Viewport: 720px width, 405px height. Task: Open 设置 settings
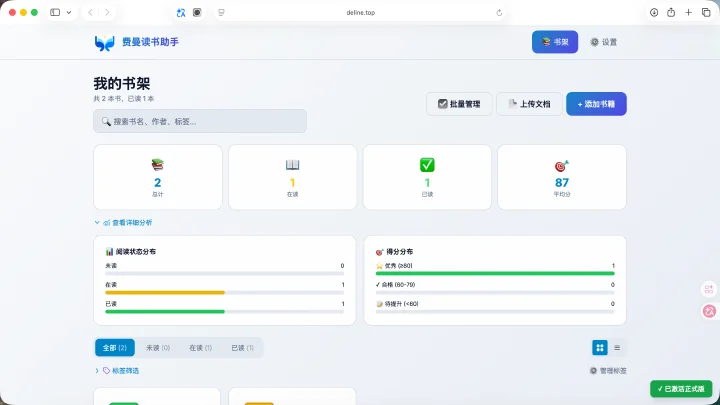tap(603, 42)
